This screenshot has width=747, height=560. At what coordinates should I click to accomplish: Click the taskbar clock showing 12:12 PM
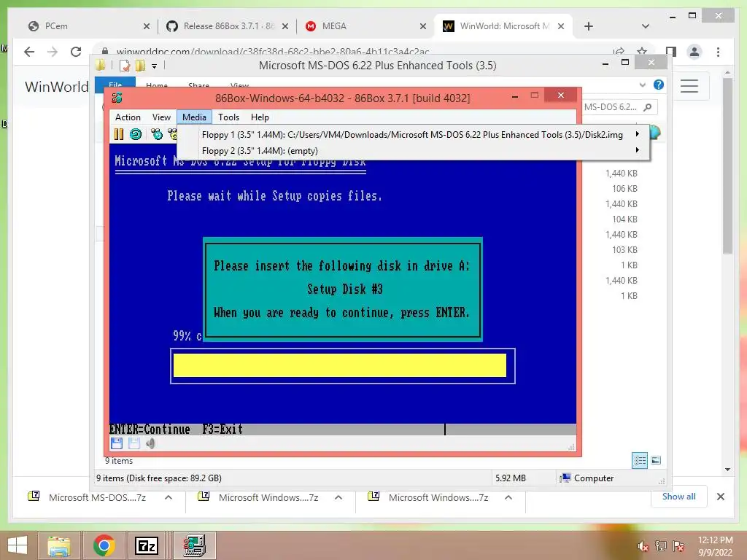[x=715, y=546]
